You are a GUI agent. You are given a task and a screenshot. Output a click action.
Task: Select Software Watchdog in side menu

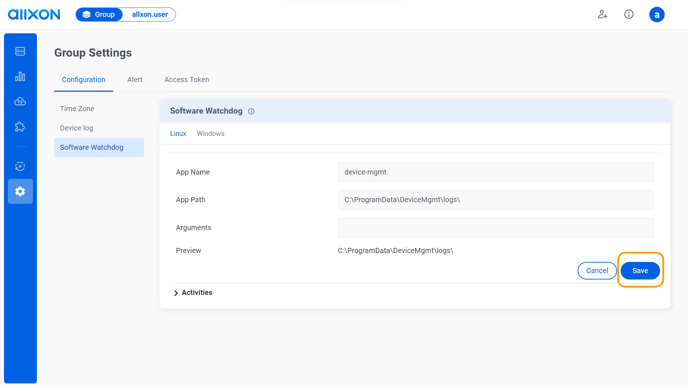coord(99,147)
